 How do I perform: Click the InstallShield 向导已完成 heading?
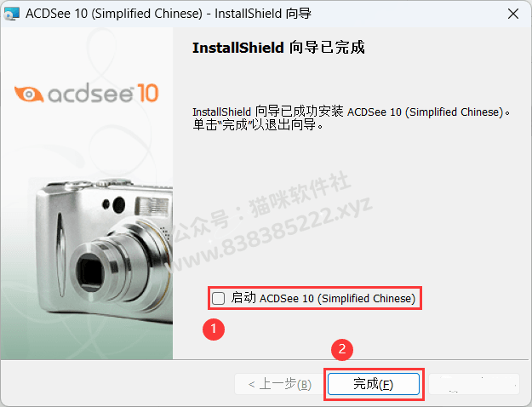pos(278,47)
